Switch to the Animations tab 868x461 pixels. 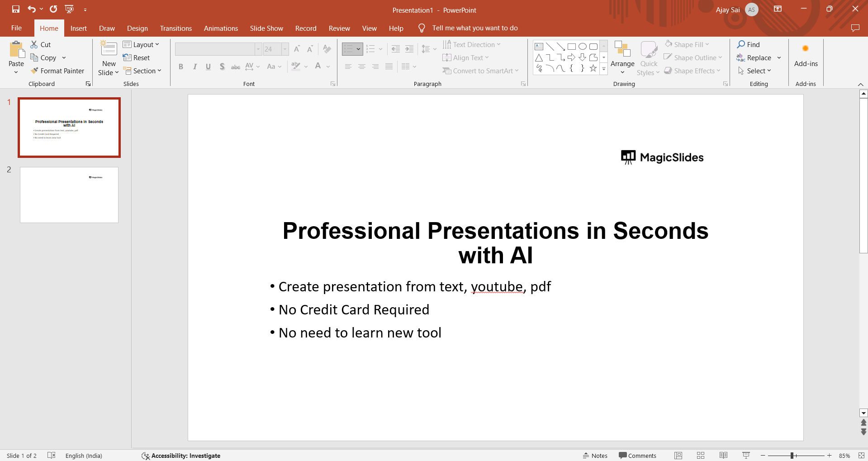coord(221,28)
